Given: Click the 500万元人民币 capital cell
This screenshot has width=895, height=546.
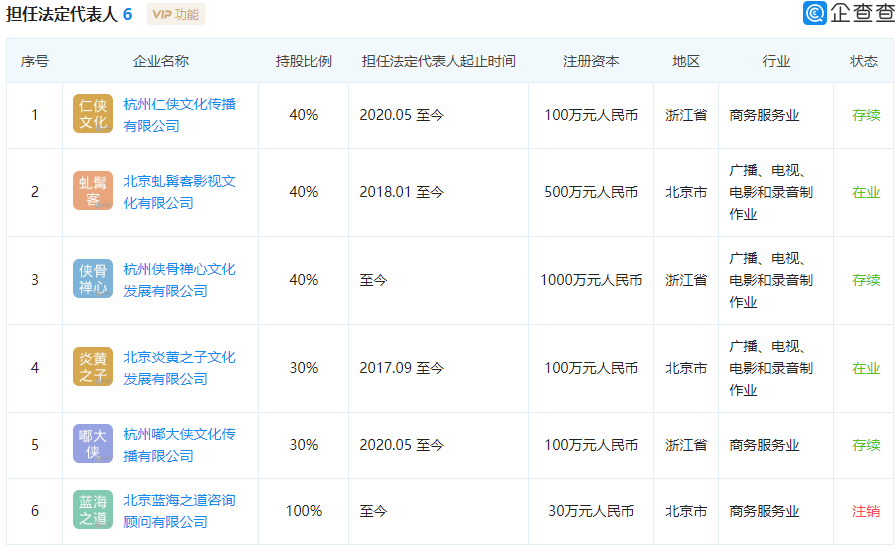Looking at the screenshot, I should tap(591, 192).
